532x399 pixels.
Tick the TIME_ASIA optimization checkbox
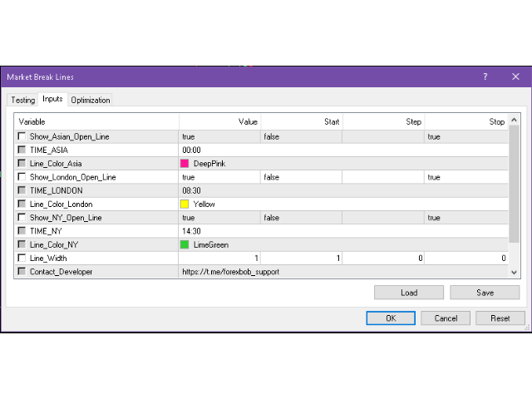22,150
